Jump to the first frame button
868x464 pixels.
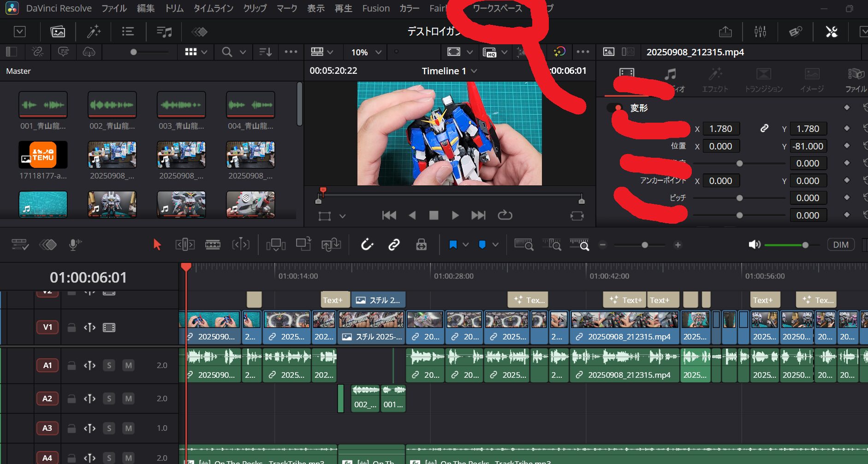click(389, 215)
